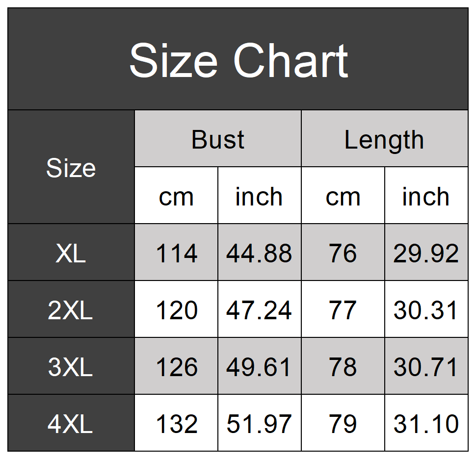This screenshot has width=476, height=459.
Task: Click the 114 bust cm cell
Action: pos(176,253)
